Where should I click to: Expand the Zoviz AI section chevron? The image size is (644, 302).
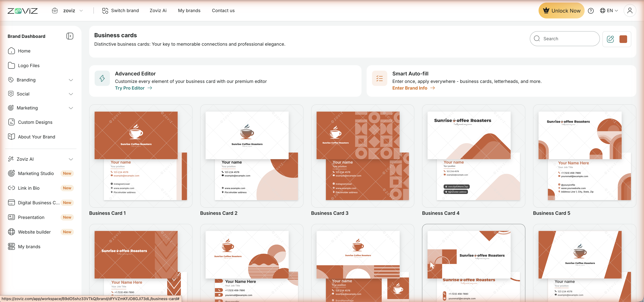coord(71,159)
